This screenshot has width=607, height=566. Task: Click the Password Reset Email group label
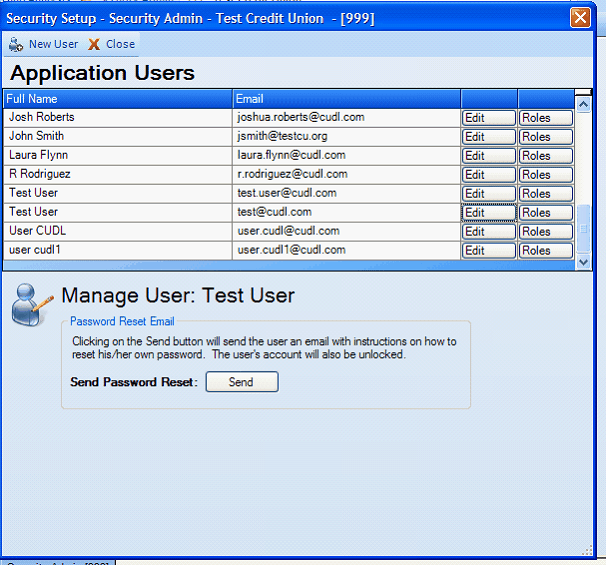(122, 321)
